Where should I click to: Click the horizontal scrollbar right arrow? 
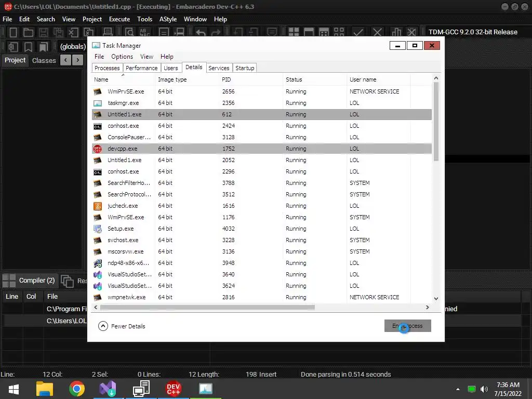coord(428,307)
